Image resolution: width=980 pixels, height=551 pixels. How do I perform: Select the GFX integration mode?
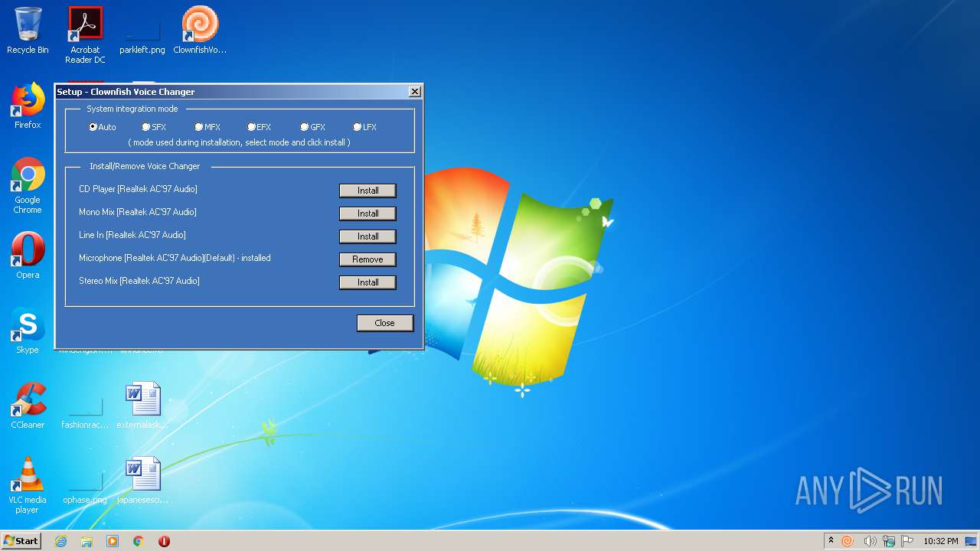click(x=313, y=127)
